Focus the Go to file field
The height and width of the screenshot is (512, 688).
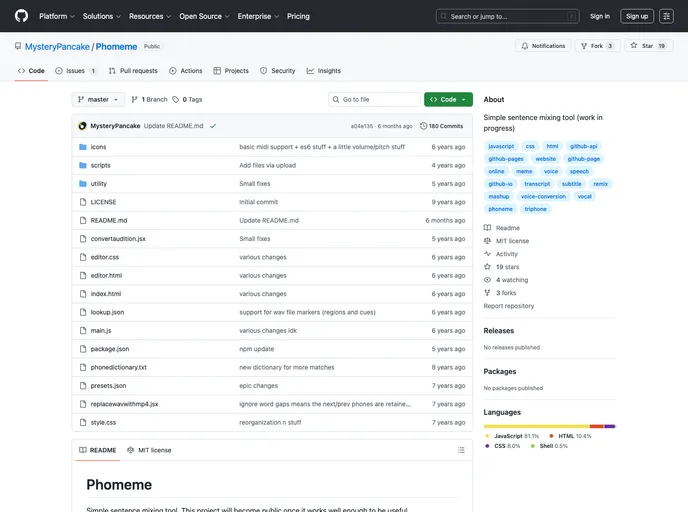click(x=377, y=100)
